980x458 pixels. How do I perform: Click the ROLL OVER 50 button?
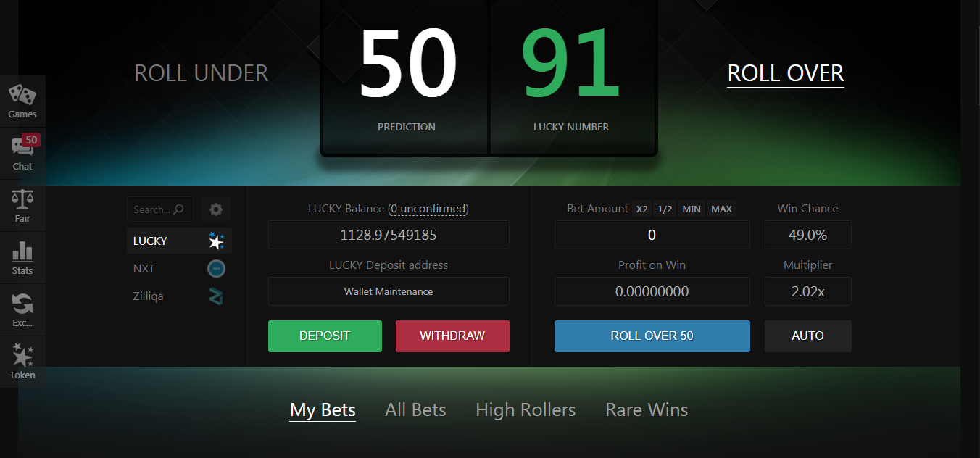[x=652, y=336]
